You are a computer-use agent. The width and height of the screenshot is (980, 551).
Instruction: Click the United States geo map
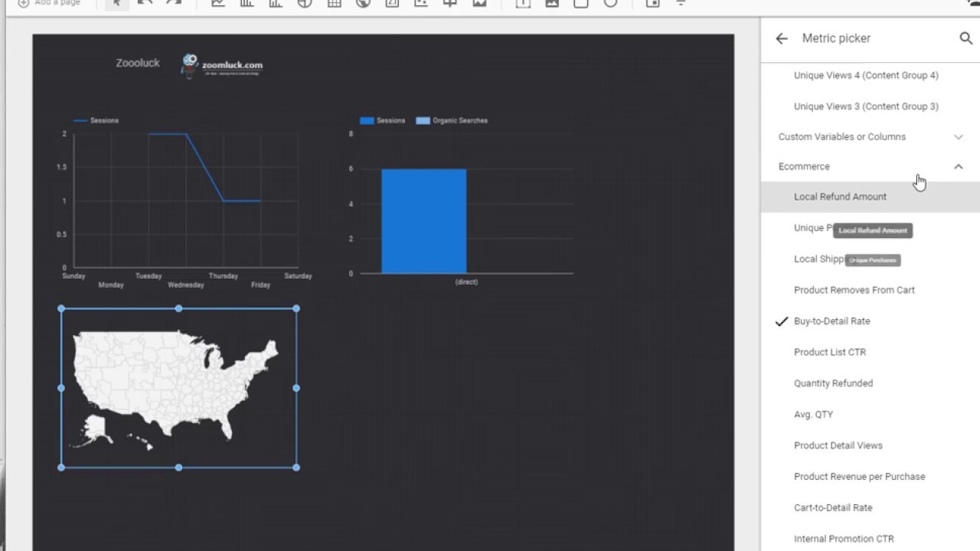tap(178, 388)
